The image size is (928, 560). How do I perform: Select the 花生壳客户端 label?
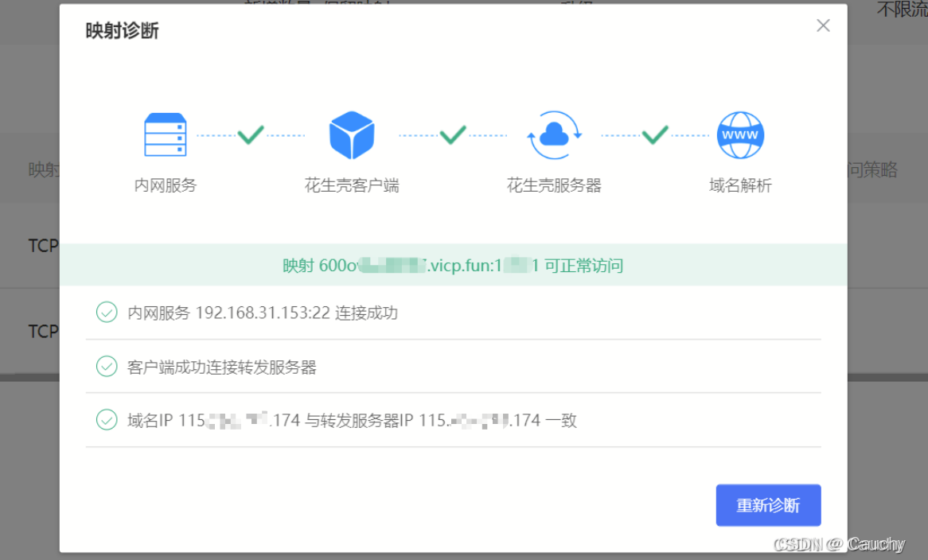(352, 185)
